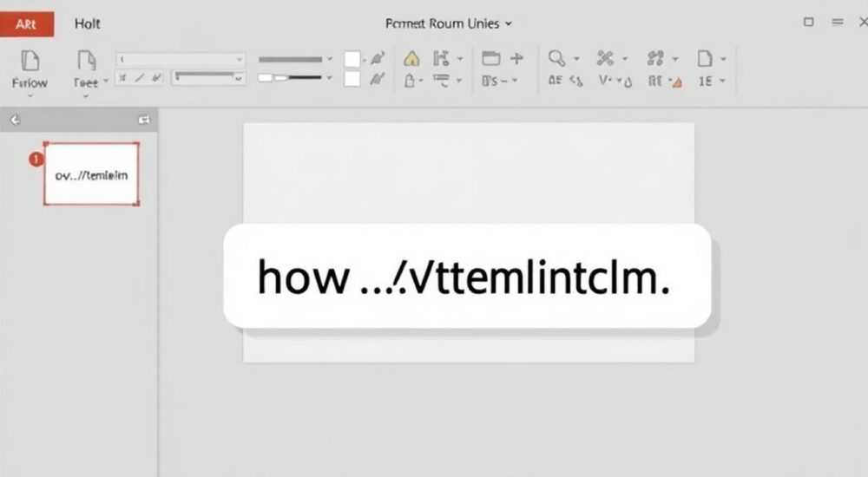Open dropdown arrow next to black line slider
868x477 pixels.
pos(329,78)
